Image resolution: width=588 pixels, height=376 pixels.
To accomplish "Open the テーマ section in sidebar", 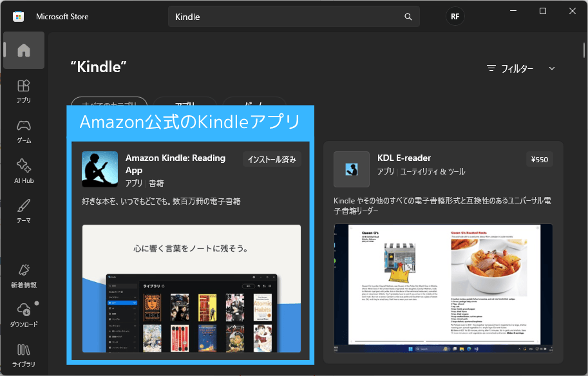I will [x=24, y=211].
